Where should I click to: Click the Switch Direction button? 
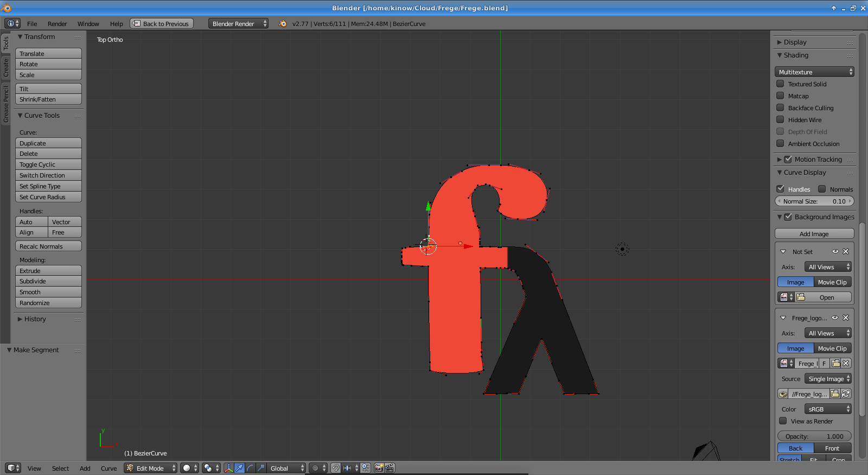pos(48,175)
